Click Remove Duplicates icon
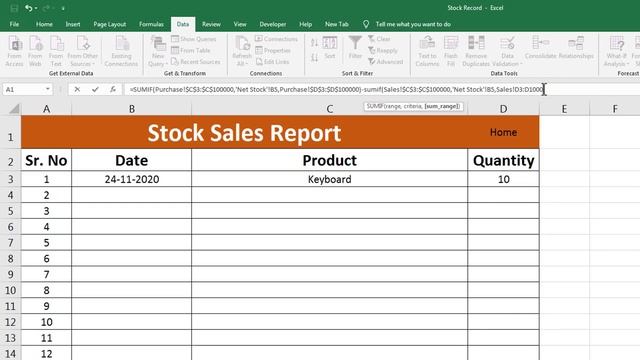The width and height of the screenshot is (640, 360). tap(476, 51)
